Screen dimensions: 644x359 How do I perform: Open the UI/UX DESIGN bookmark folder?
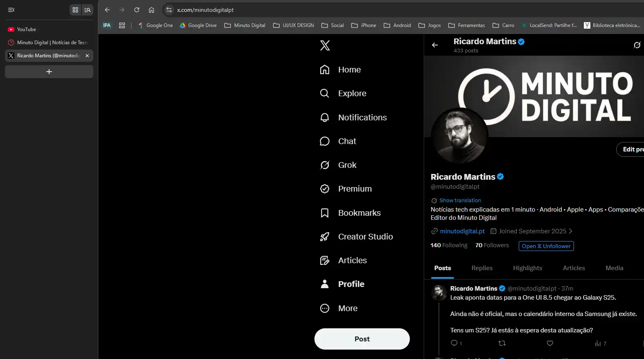pos(294,25)
